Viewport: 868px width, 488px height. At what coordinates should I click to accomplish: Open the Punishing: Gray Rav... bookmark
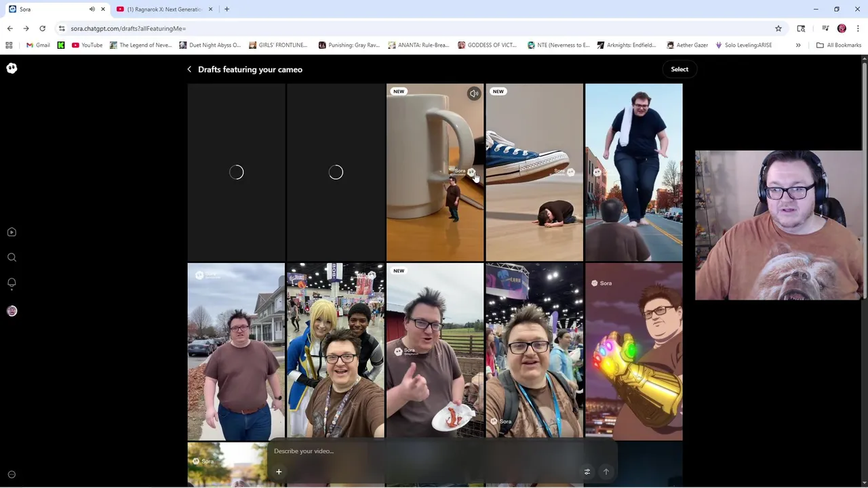349,45
